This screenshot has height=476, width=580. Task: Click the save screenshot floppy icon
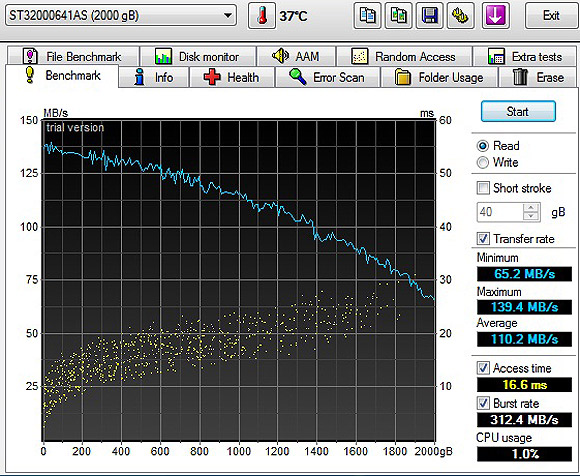(x=429, y=16)
